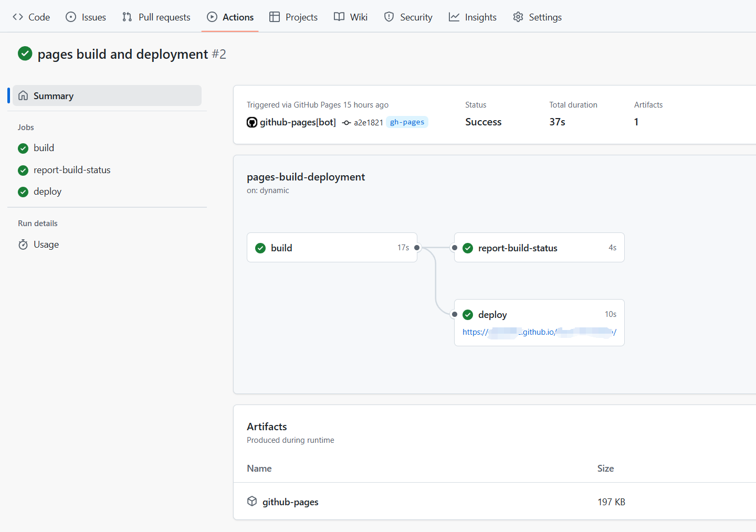Click the 'on: dynamic' trigger text

pyautogui.click(x=268, y=190)
